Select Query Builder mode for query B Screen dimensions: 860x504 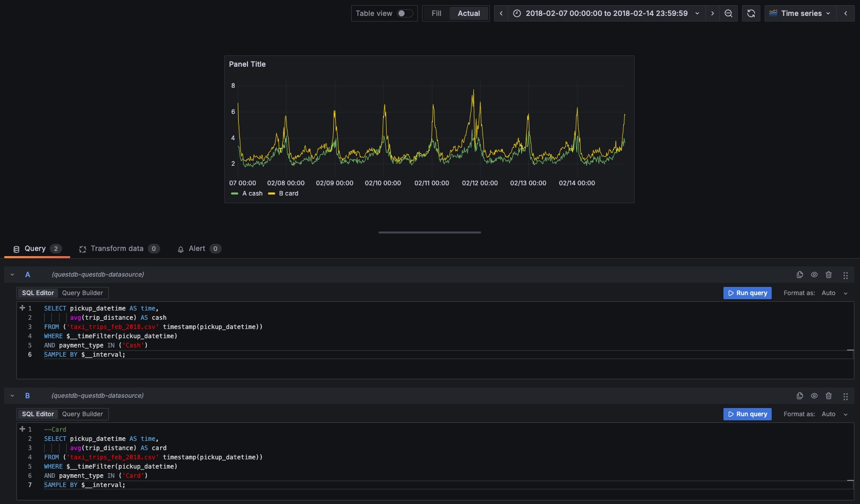click(83, 414)
